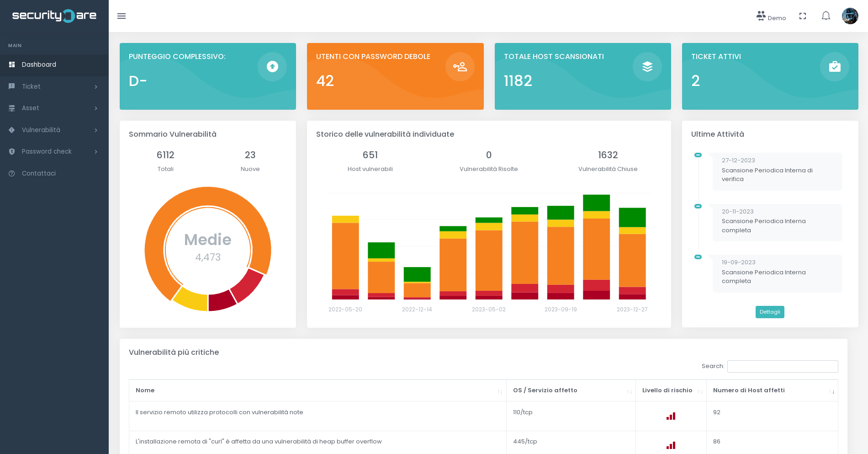
Task: Open the 27-12-2023 scan activity entry
Action: coord(777,171)
